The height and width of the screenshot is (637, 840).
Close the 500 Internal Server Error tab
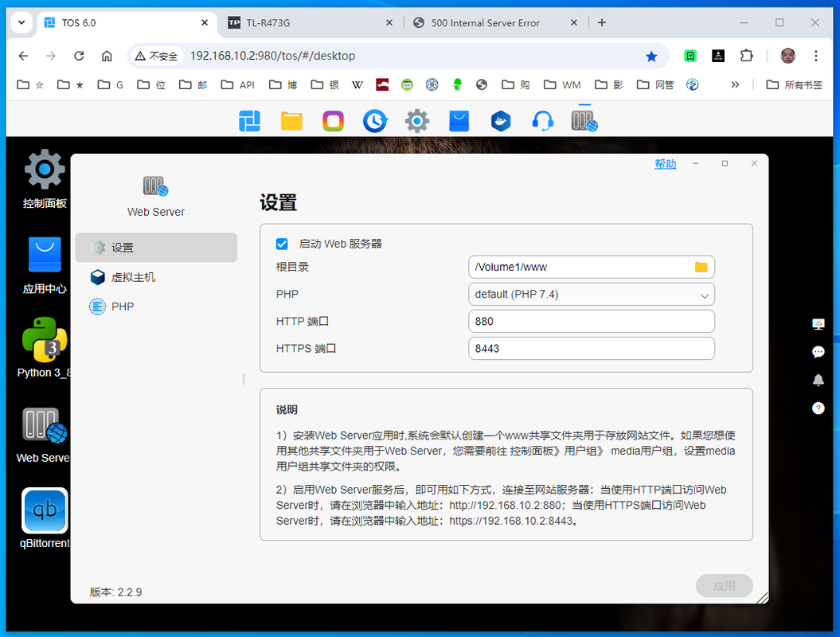coord(574,22)
